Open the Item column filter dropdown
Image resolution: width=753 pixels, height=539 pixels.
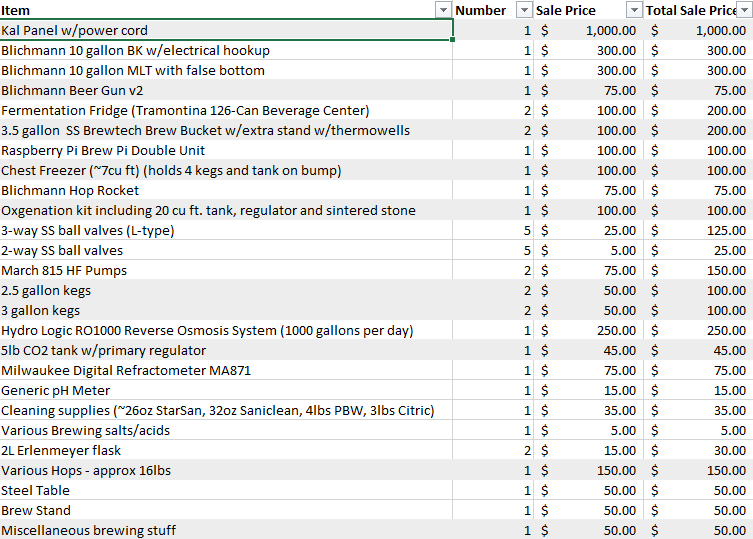coord(443,10)
